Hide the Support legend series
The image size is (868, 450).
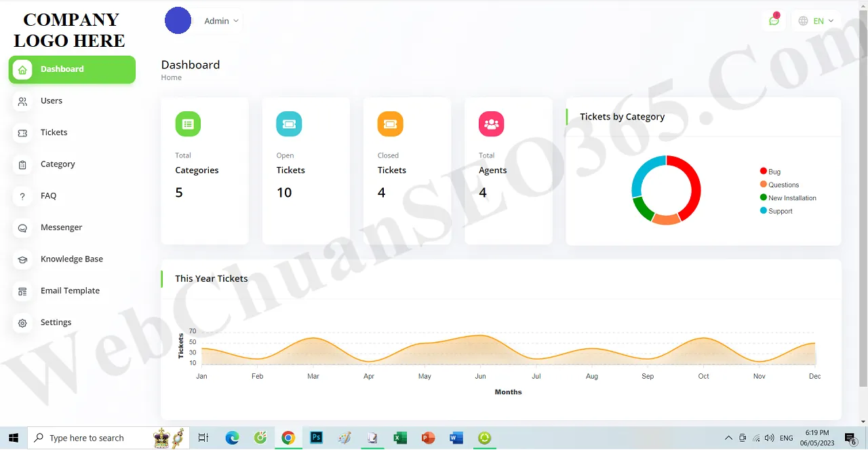776,211
